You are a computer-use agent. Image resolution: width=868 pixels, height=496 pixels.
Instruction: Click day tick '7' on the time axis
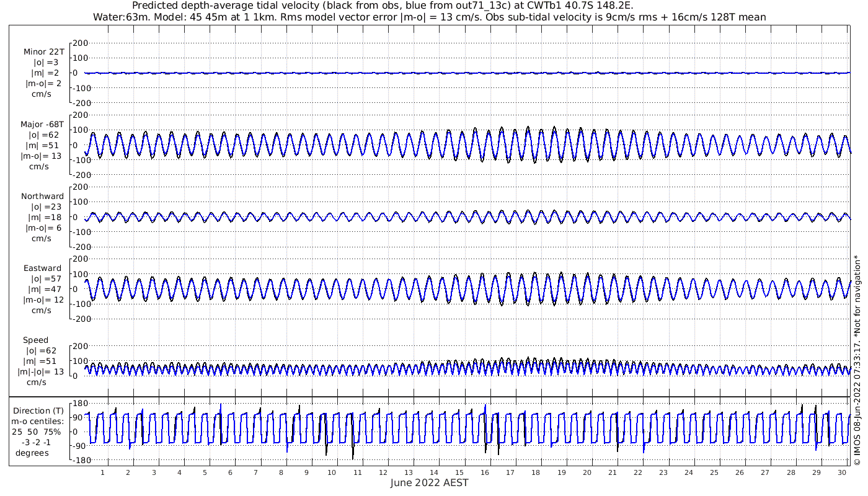[255, 472]
